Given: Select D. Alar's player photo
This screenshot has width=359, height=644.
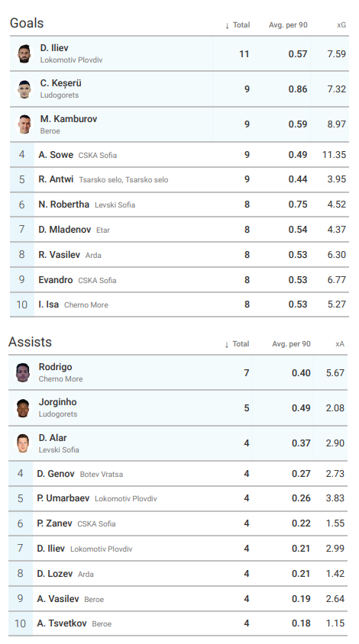Looking at the screenshot, I should [23, 443].
